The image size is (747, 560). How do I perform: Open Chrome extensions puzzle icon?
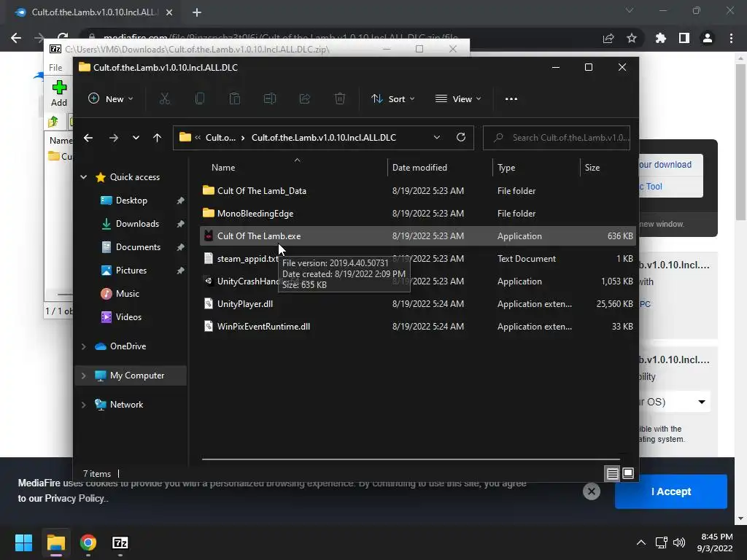click(660, 38)
